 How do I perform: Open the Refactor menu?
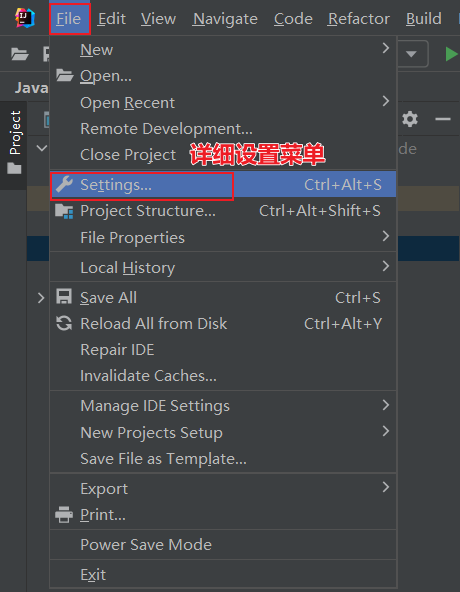359,18
